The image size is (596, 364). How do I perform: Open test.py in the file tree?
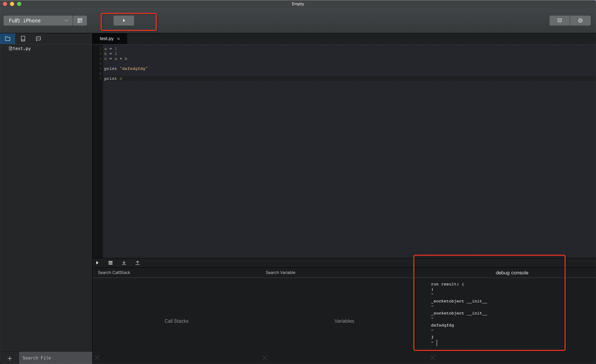(21, 49)
